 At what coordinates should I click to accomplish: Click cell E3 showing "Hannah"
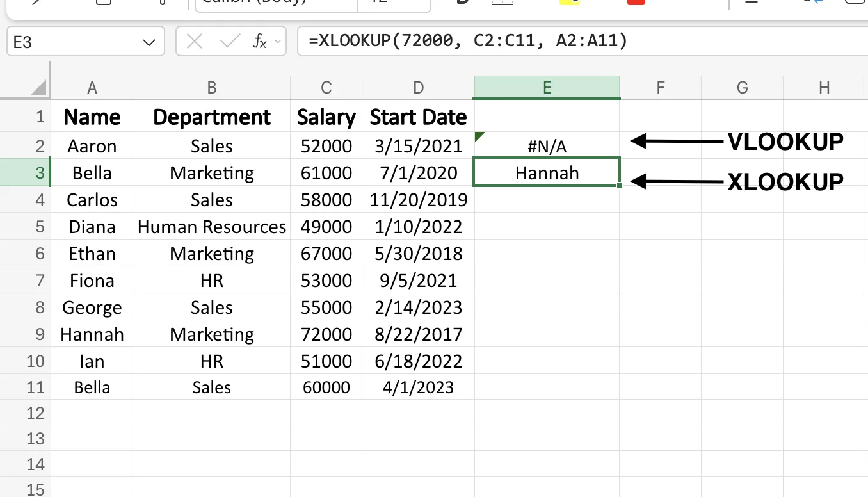547,173
